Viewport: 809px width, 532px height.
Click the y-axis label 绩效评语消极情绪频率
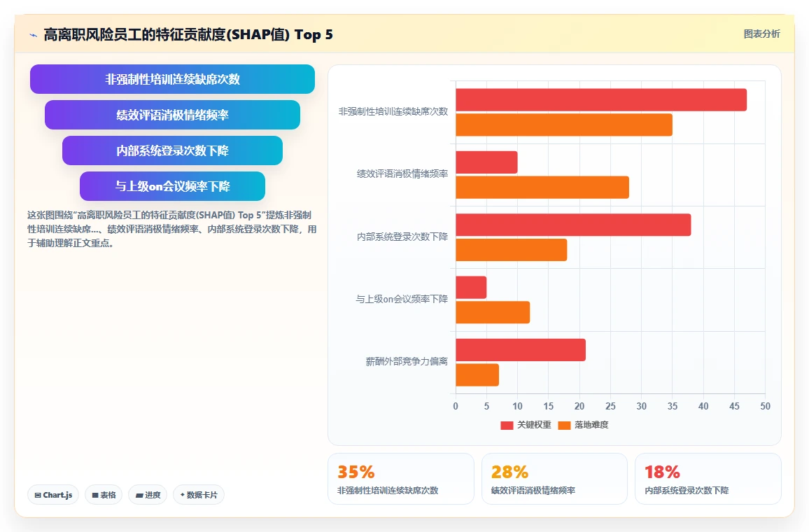coord(402,174)
